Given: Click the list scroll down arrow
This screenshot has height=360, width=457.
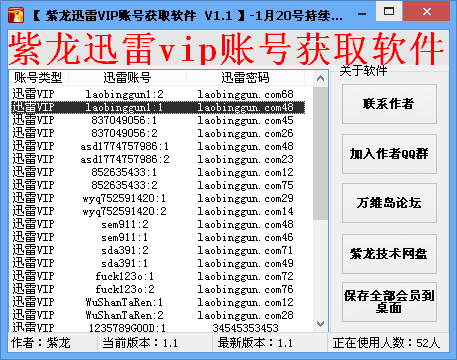Looking at the screenshot, I should click(x=320, y=324).
